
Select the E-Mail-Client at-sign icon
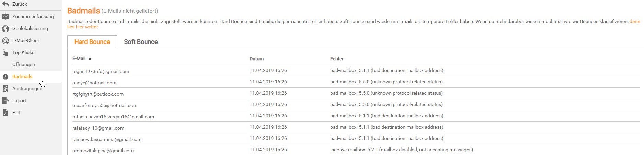coord(5,40)
